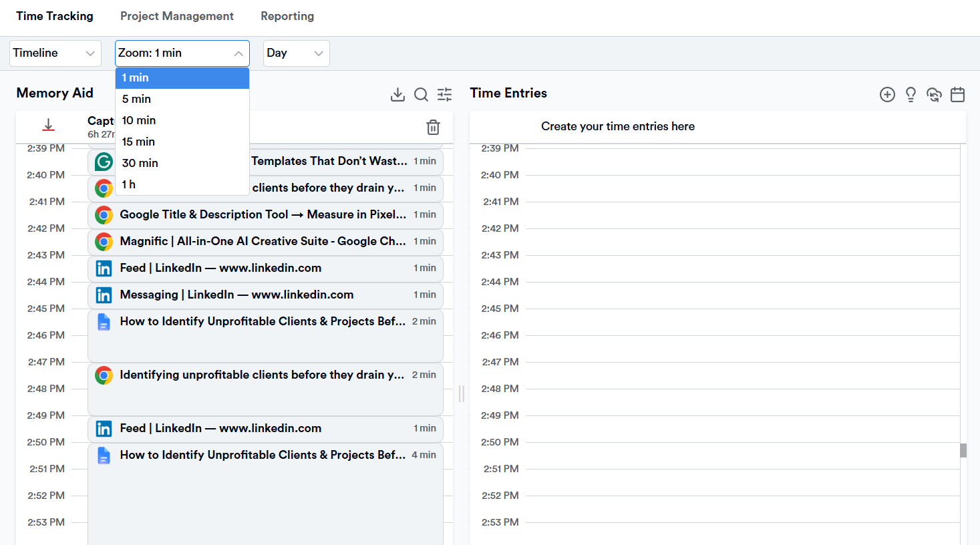Click Grammarly icon on Templates entry

click(x=104, y=161)
